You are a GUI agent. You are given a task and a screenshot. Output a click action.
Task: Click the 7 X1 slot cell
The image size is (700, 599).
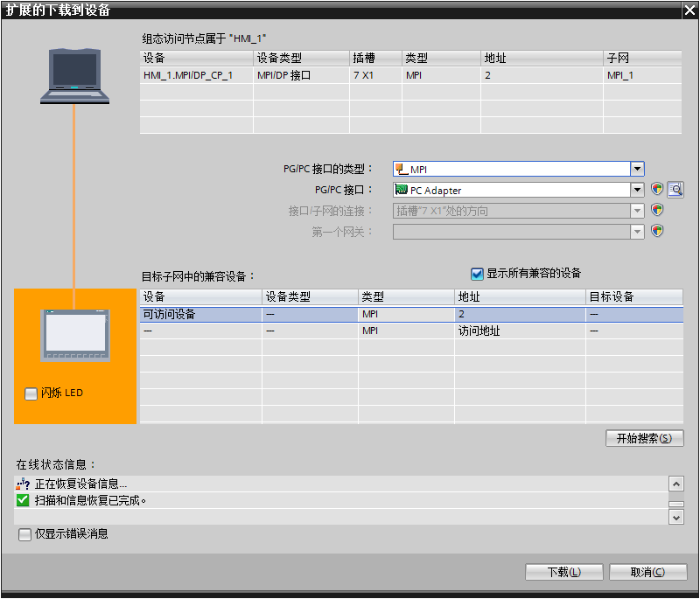[375, 75]
